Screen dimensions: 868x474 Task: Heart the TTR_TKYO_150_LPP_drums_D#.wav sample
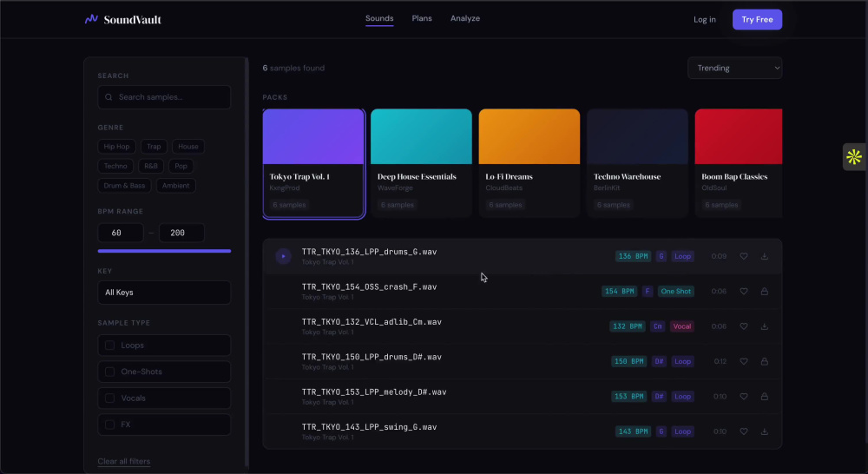tap(744, 361)
